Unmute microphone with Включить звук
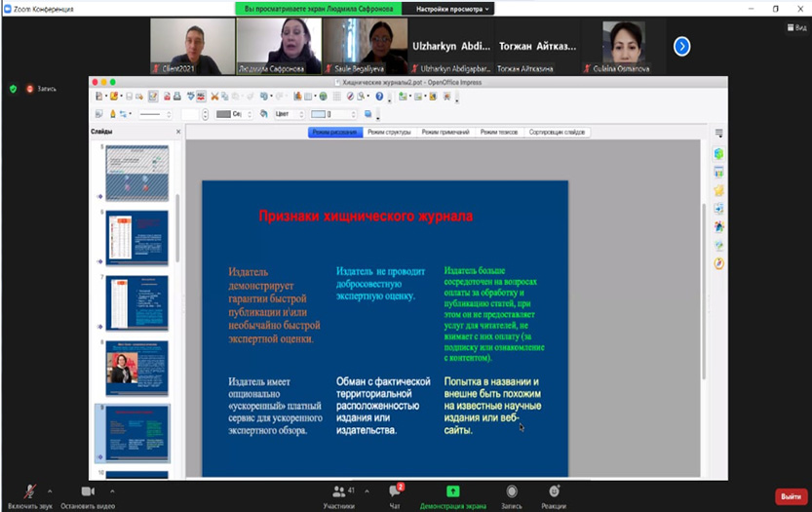This screenshot has width=812, height=512. tap(29, 492)
